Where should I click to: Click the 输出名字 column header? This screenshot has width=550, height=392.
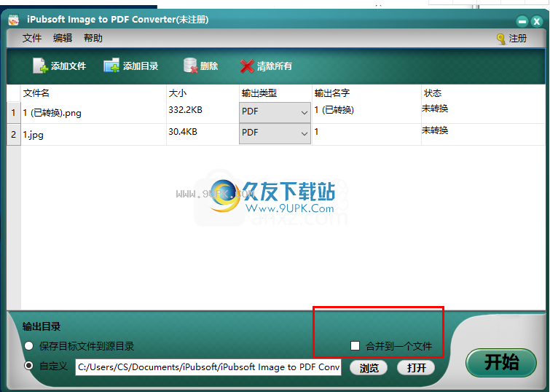(332, 93)
